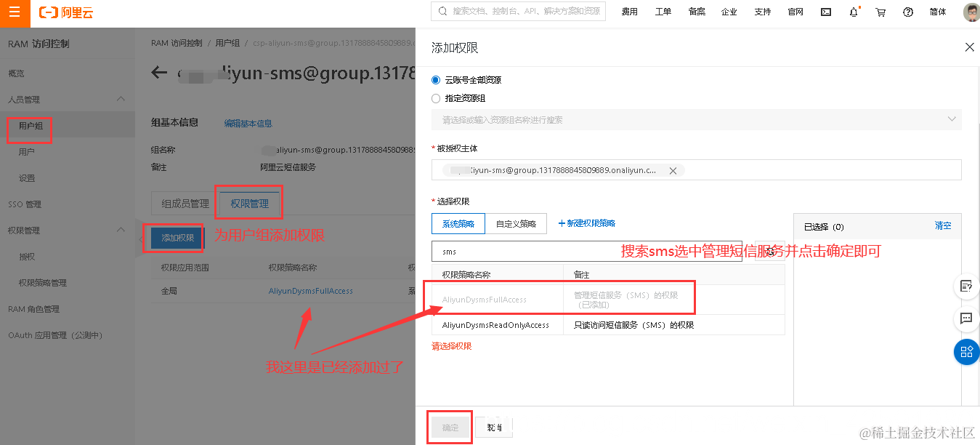
Task: Open AliyunDysmsFullAccess policy link in table
Action: click(x=311, y=291)
